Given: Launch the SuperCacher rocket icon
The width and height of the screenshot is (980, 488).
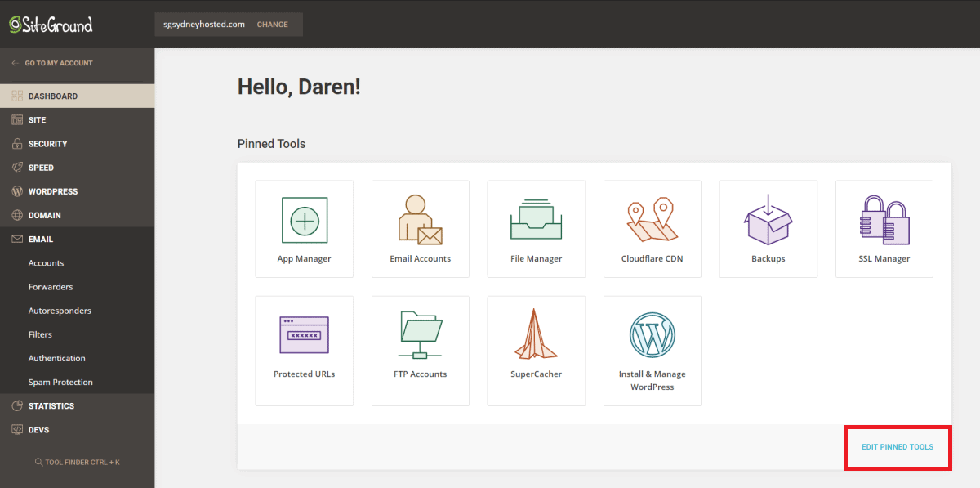Looking at the screenshot, I should [536, 334].
